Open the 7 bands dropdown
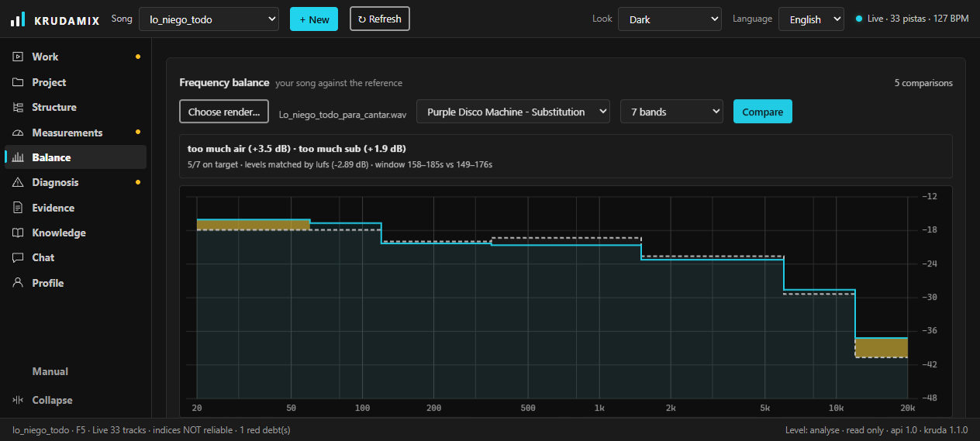 671,112
